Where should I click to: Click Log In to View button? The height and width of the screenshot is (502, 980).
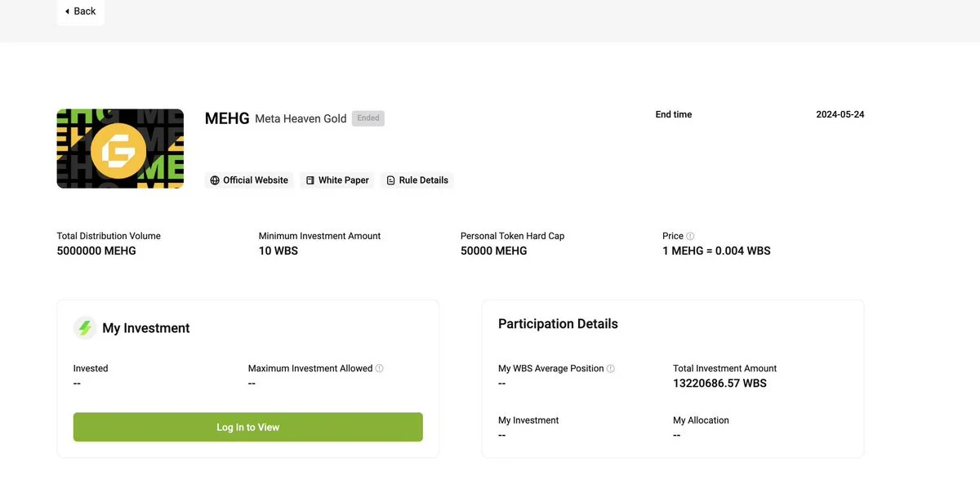[x=248, y=427]
